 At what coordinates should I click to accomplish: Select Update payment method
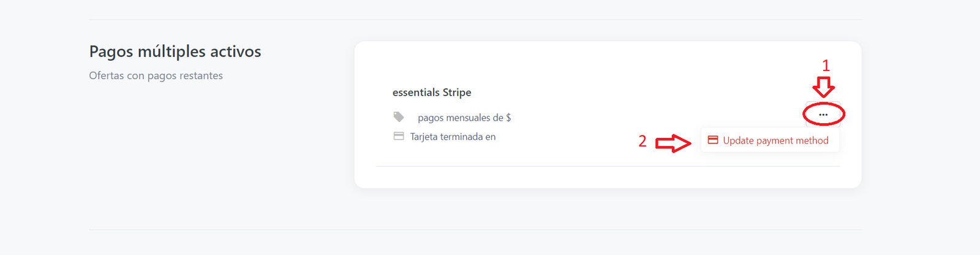coord(775,140)
